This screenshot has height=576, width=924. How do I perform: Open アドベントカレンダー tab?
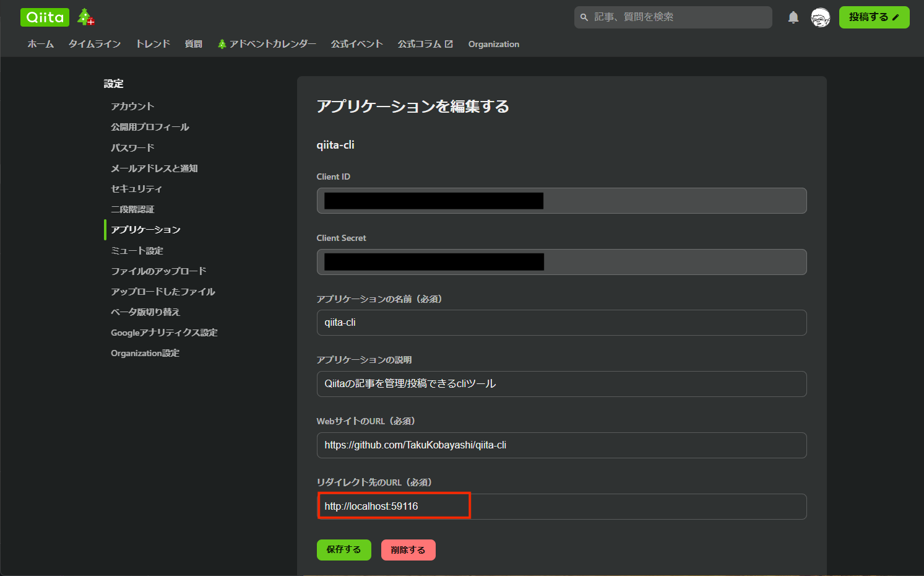click(267, 44)
